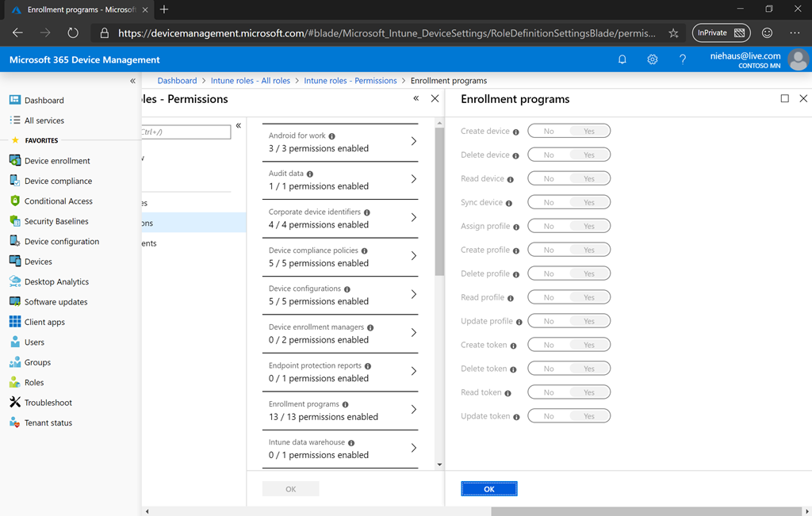Open the portal settings gear icon
The width and height of the screenshot is (812, 516).
[653, 59]
